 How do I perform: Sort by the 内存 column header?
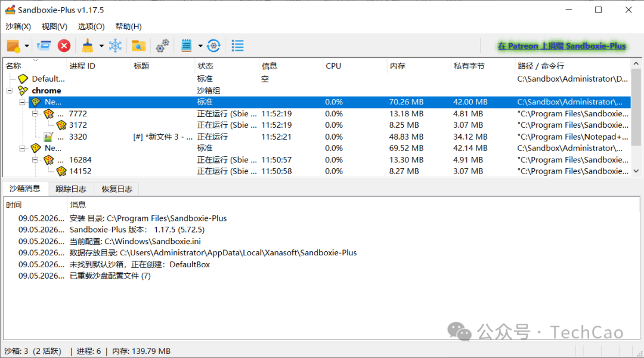pyautogui.click(x=419, y=66)
